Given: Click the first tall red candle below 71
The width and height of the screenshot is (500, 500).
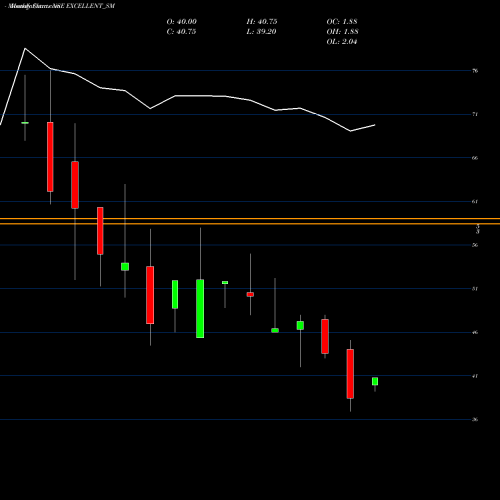Looking at the screenshot, I should tap(50, 157).
